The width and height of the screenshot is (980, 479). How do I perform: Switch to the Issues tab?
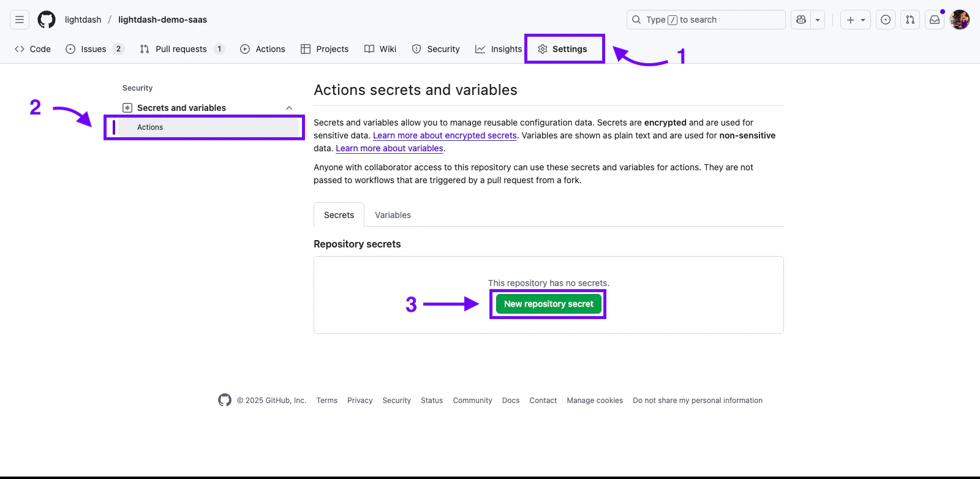pyautogui.click(x=95, y=49)
